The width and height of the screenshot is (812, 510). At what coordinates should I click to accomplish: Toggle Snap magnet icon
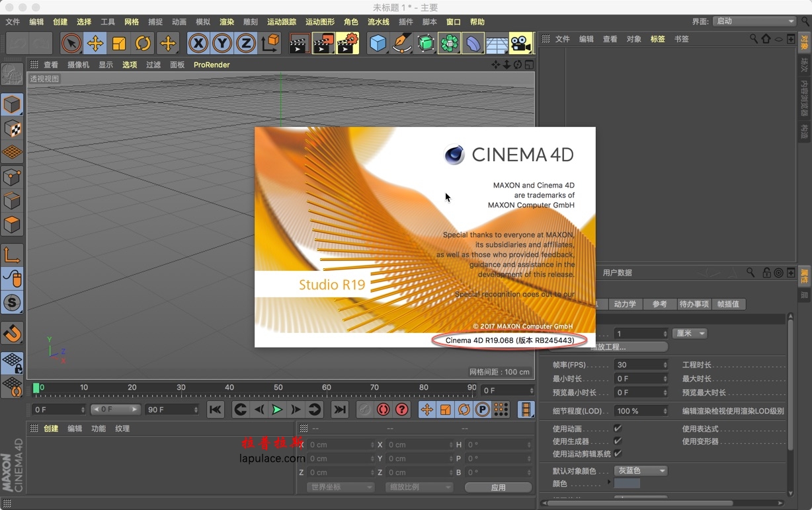pyautogui.click(x=12, y=332)
